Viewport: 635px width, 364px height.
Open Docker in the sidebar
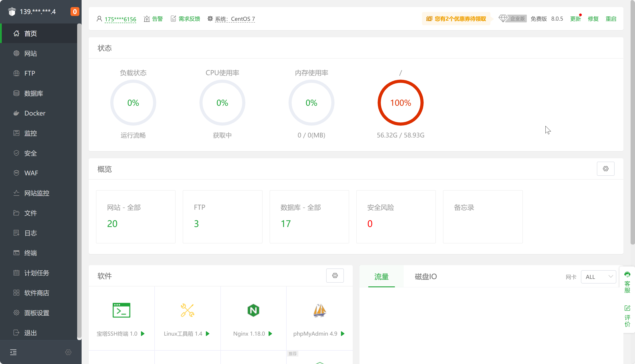[35, 113]
